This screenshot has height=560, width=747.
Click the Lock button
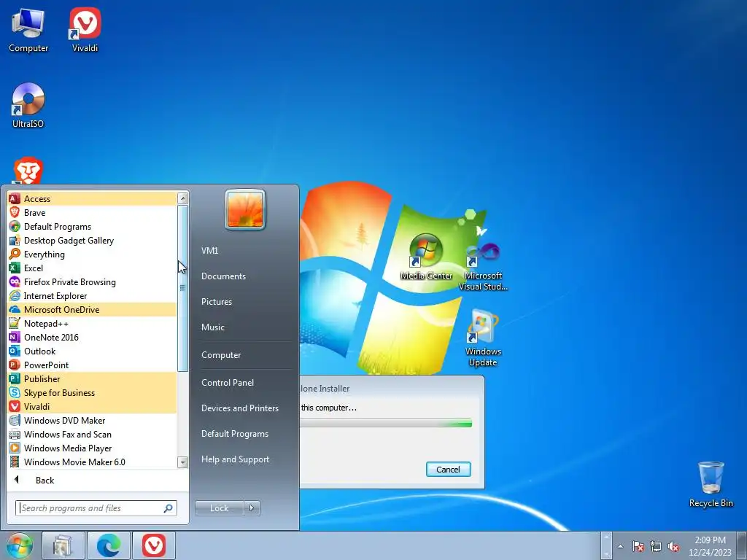219,508
